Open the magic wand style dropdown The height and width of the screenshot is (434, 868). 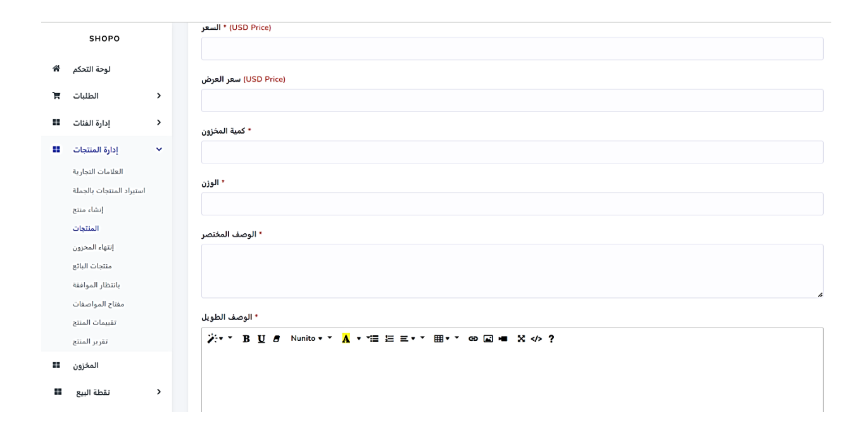pyautogui.click(x=220, y=339)
